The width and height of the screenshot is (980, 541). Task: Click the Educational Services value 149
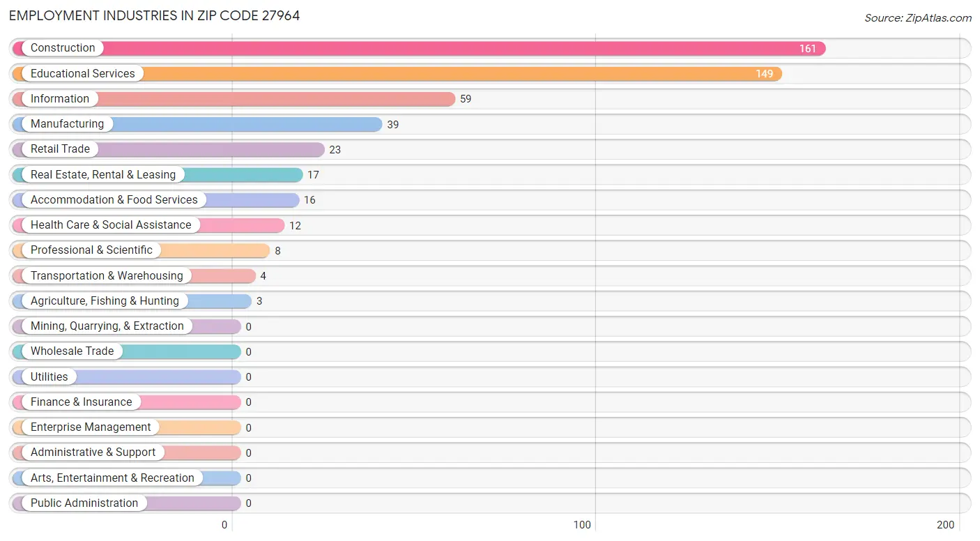[x=765, y=74]
